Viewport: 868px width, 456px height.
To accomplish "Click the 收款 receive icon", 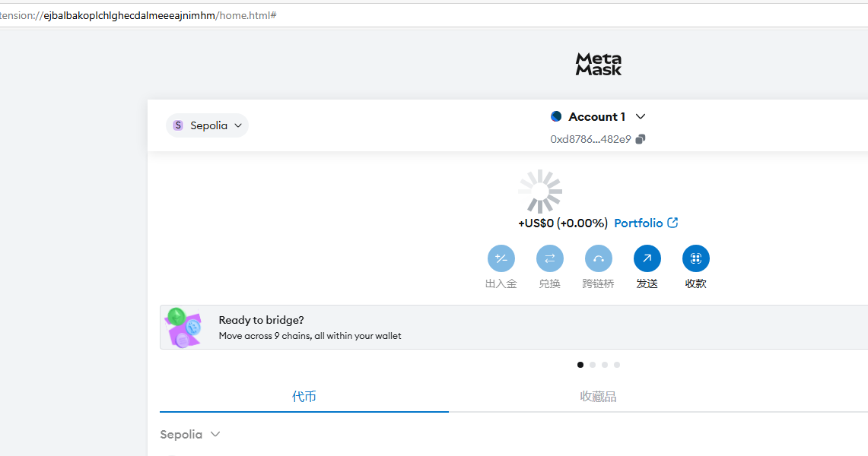I will [696, 258].
